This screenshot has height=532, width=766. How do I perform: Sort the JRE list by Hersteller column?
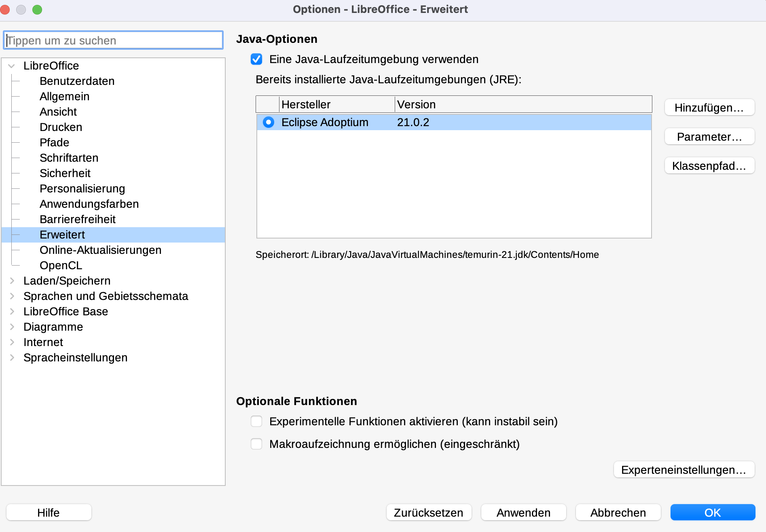(336, 105)
